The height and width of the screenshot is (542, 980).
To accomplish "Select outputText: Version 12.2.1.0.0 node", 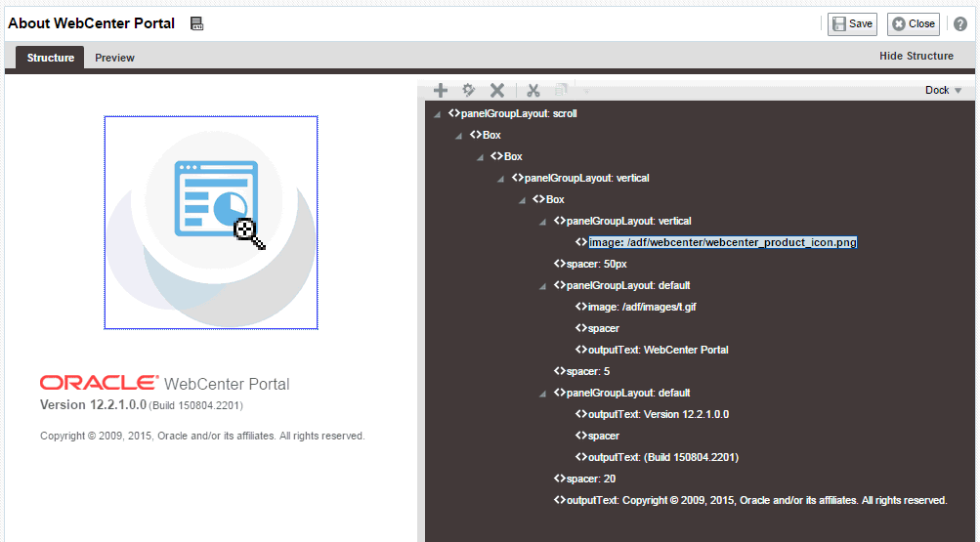I will (x=659, y=414).
